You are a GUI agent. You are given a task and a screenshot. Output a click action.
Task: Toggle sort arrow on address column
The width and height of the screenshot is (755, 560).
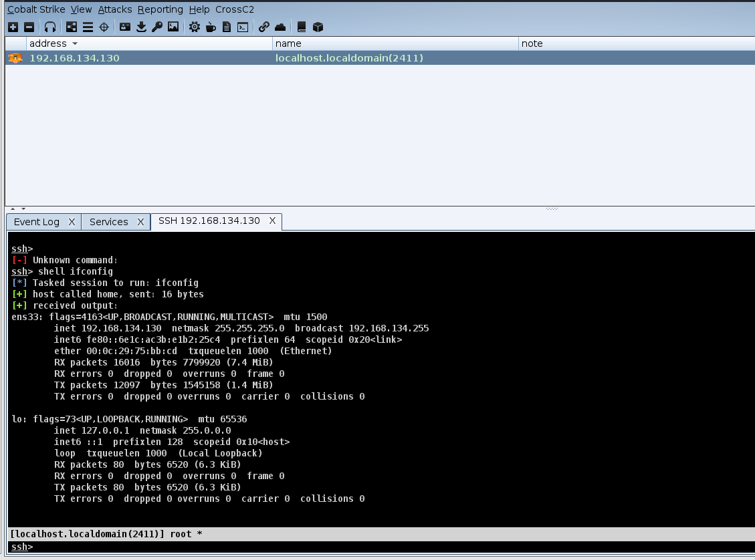point(75,44)
